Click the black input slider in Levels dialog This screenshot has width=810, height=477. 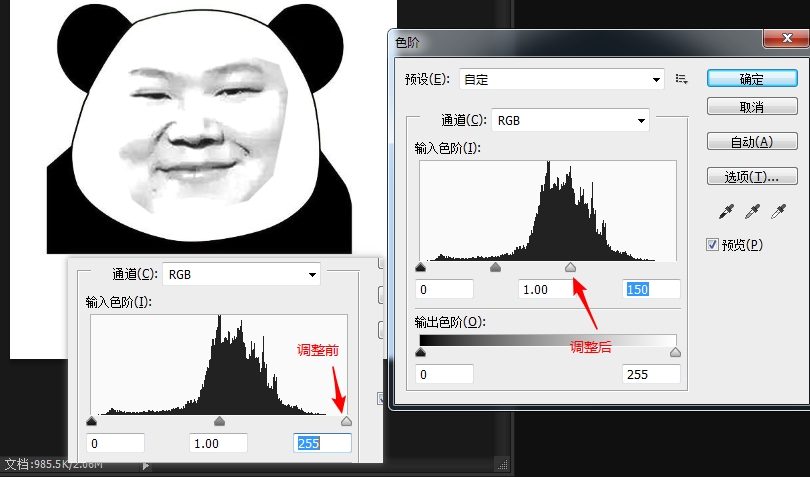pyautogui.click(x=420, y=267)
